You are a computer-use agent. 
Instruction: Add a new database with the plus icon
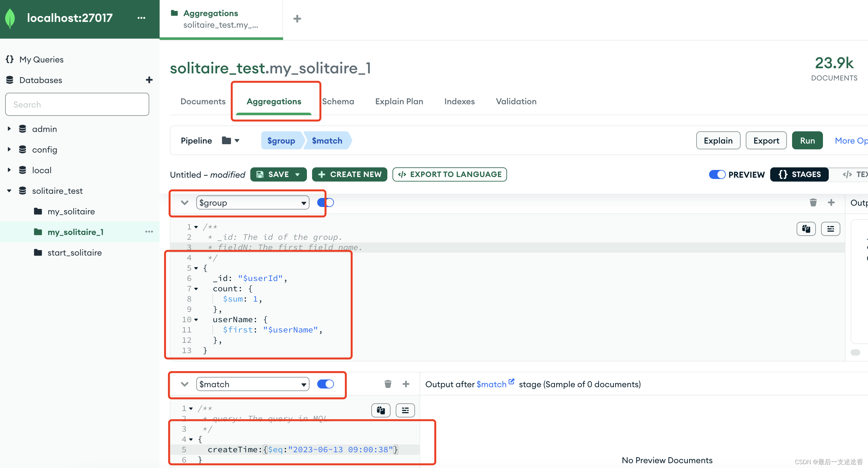click(x=149, y=80)
